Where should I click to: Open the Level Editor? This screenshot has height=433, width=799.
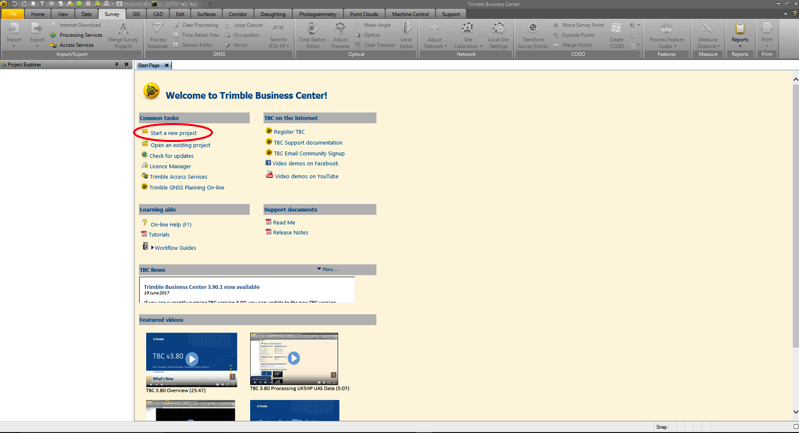(406, 35)
